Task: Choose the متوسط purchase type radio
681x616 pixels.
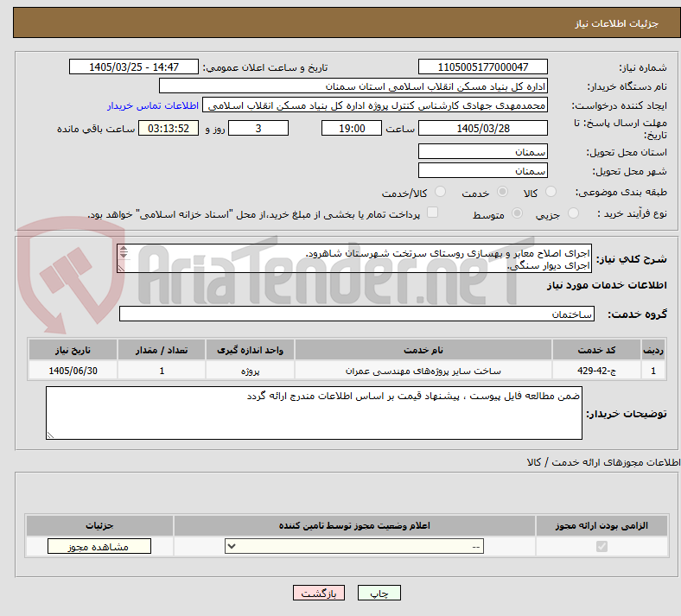Action: coord(518,213)
